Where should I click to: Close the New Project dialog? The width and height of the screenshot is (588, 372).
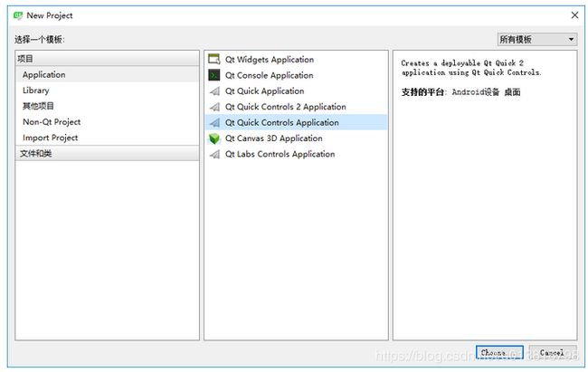574,15
